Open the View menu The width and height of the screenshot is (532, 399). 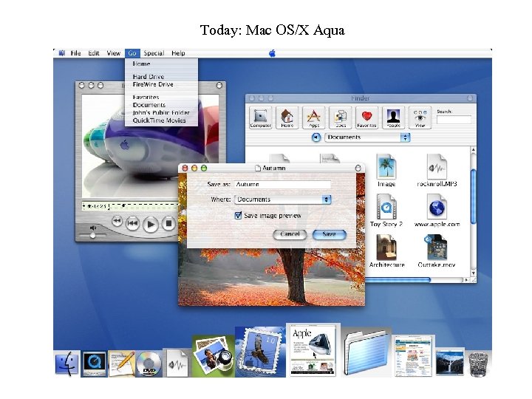click(113, 53)
